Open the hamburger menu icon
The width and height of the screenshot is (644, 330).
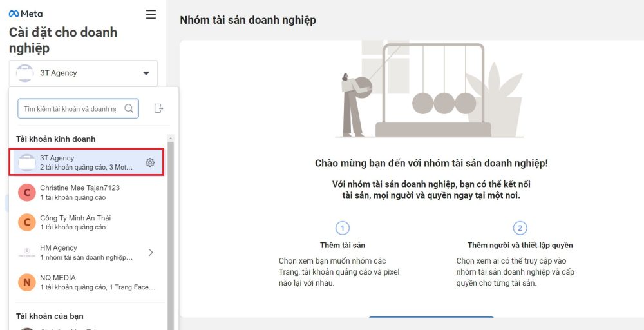tap(151, 15)
